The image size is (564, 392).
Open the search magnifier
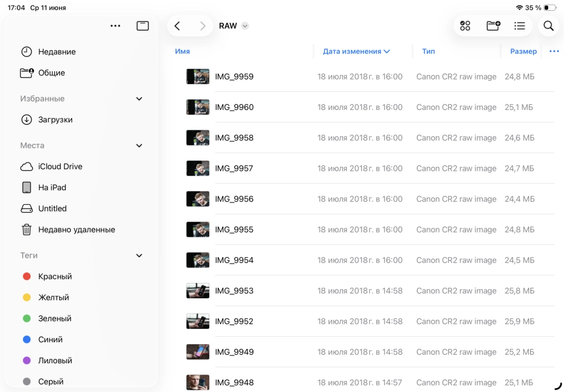click(x=548, y=26)
